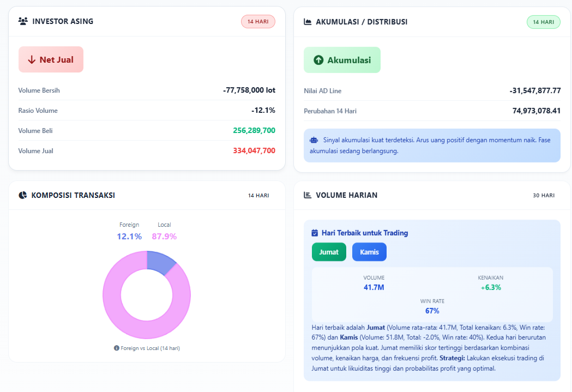572x392 pixels.
Task: Click the green 14 HARI badge on Akumulasi
Action: tap(543, 22)
